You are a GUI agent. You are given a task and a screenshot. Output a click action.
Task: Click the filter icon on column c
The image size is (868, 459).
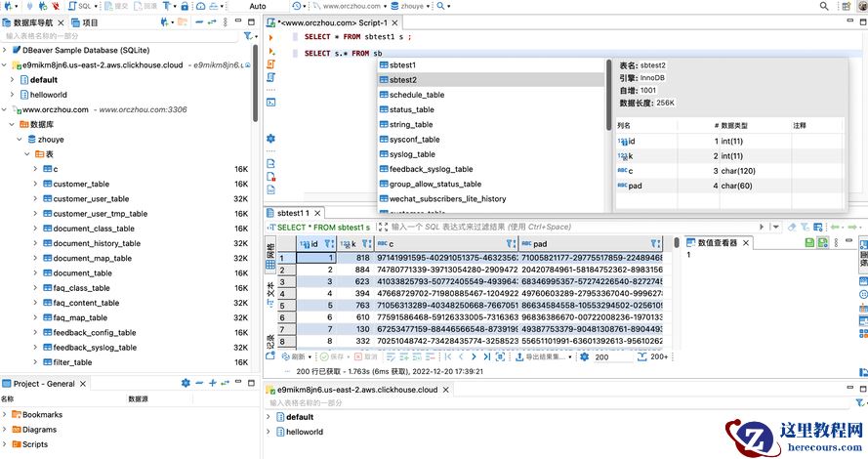click(x=509, y=243)
